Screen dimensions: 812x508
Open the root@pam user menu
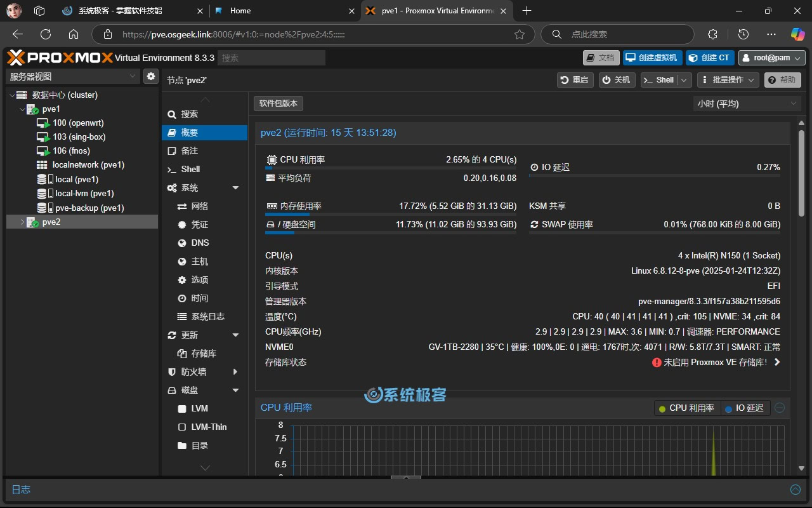(771, 58)
